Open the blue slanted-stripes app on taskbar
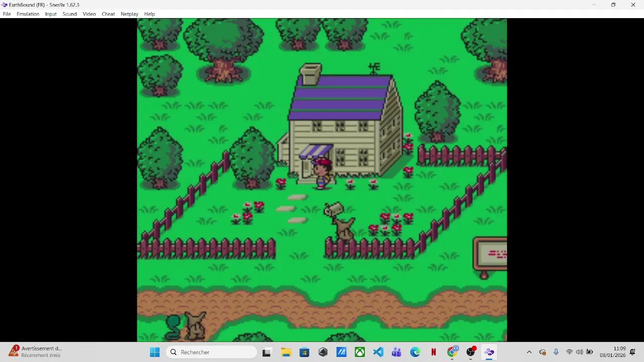 pyautogui.click(x=342, y=352)
